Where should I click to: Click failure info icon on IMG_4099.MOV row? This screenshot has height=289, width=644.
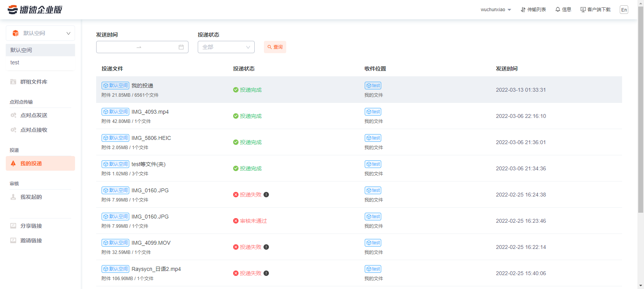click(266, 247)
